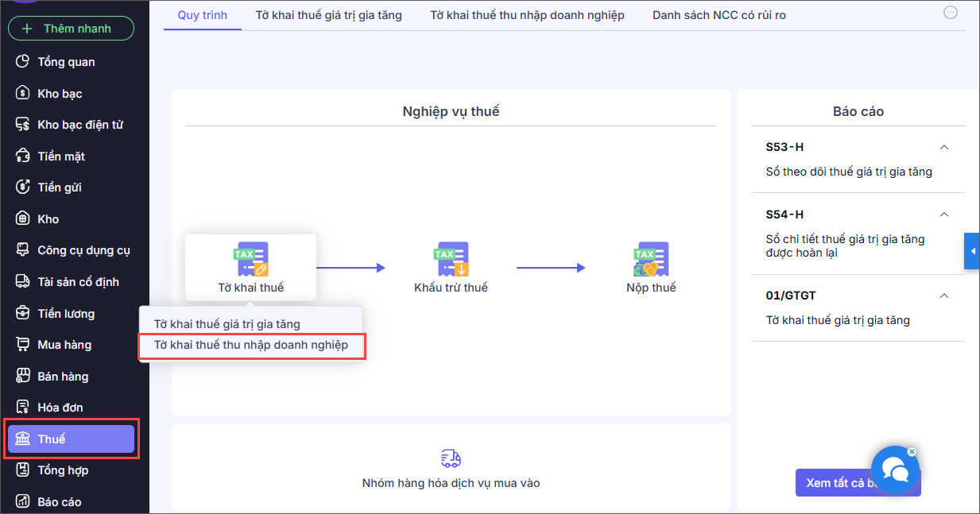Click the Hóa đơn invoice icon

[x=23, y=408]
